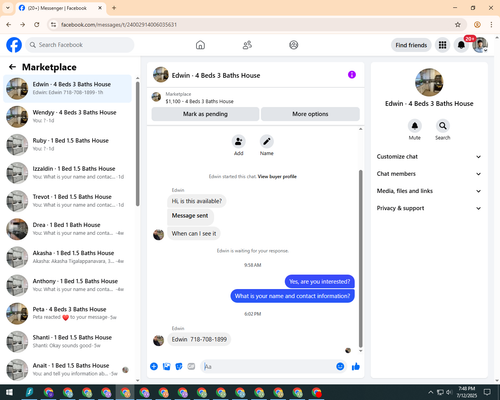Screen dimensions: 500x400
Task: Click the Search Facebook field
Action: click(x=80, y=45)
